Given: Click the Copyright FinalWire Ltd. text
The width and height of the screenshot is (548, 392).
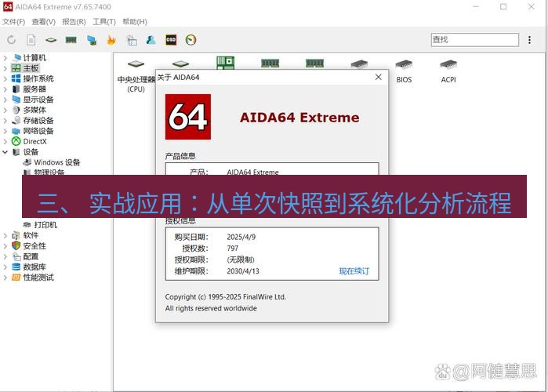Looking at the screenshot, I should pyautogui.click(x=226, y=297).
